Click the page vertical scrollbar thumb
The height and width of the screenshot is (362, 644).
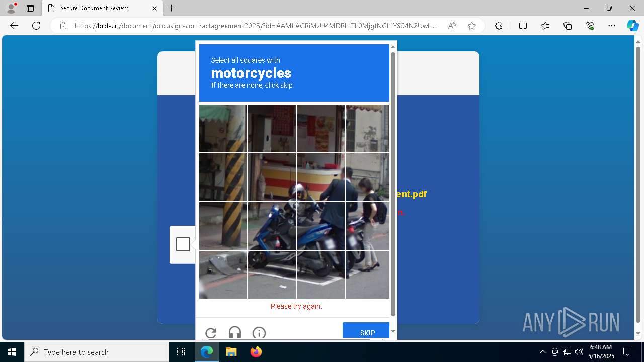click(x=638, y=184)
